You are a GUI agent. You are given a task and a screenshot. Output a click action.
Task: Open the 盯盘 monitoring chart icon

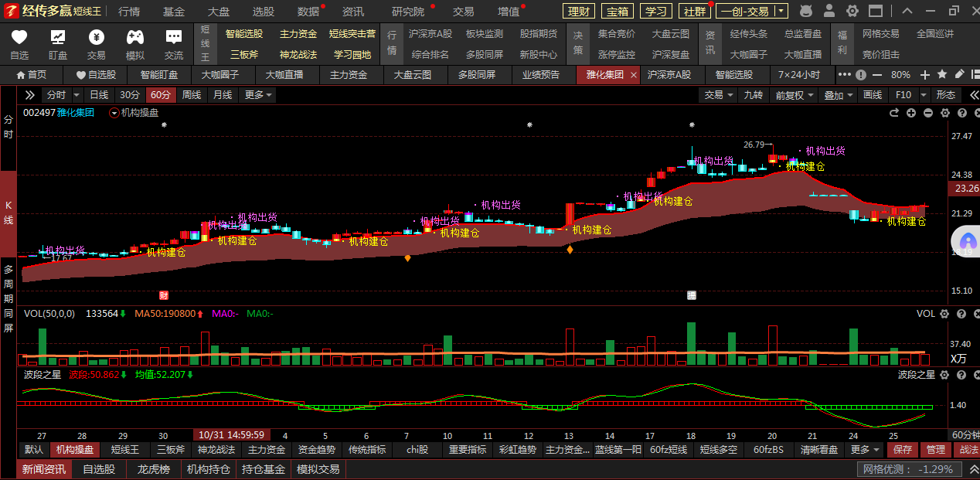(x=58, y=37)
